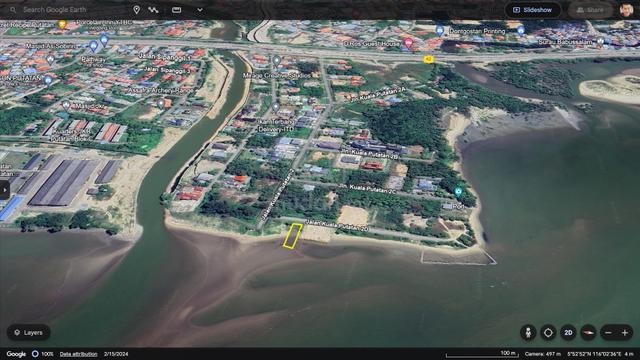Click the search magnifier icon
The image size is (640, 360).
point(13,9)
